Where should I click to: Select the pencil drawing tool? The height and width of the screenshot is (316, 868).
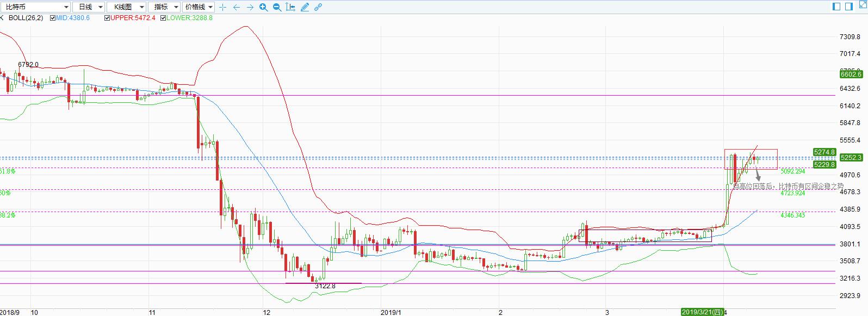click(x=305, y=7)
